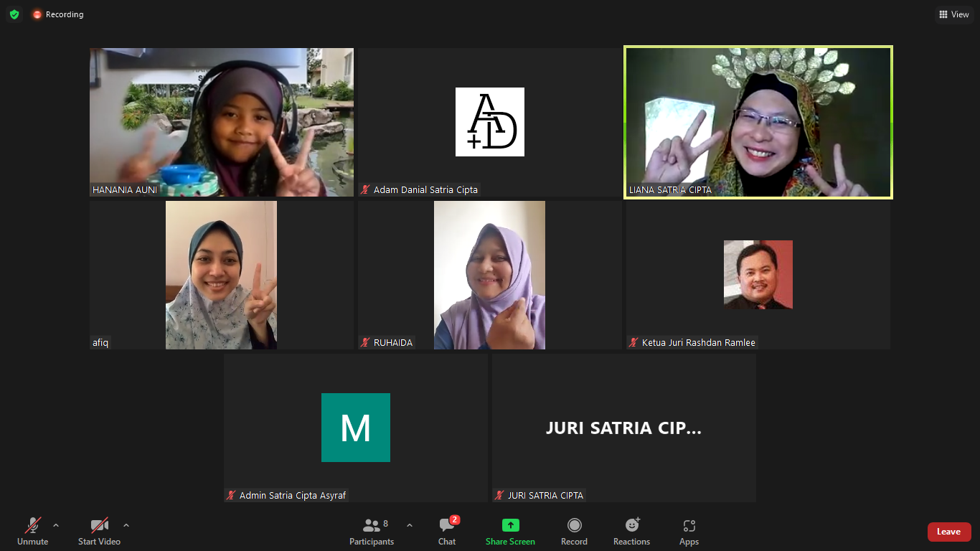Open the Participants panel

coord(372,531)
